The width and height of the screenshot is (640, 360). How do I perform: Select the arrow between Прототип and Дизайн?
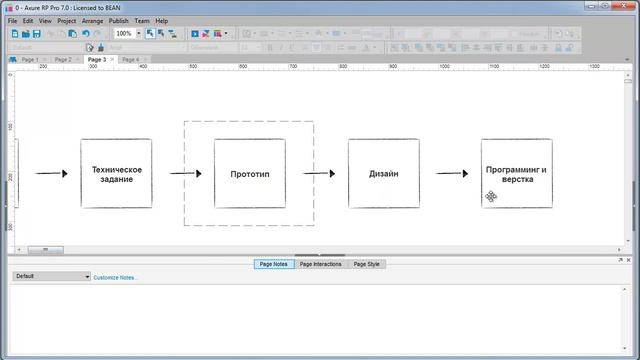(x=319, y=173)
